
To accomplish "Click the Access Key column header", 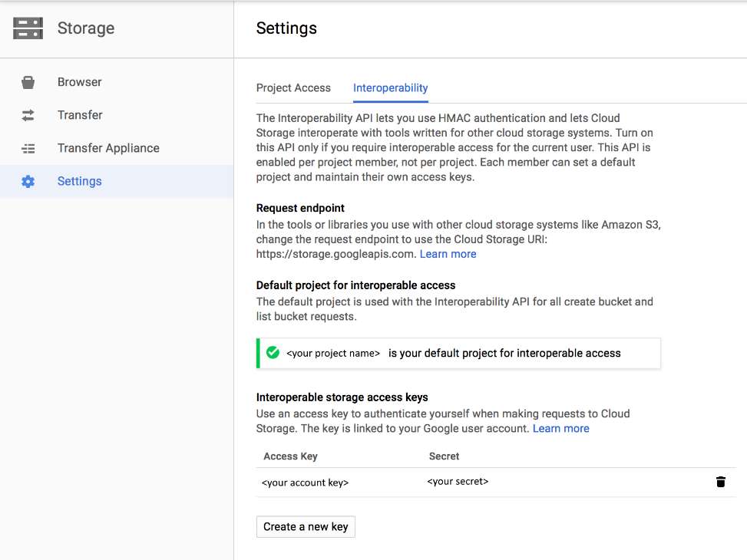I will (x=291, y=456).
